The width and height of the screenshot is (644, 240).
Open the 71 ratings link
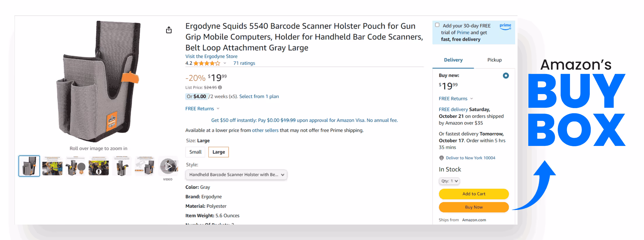coord(244,63)
